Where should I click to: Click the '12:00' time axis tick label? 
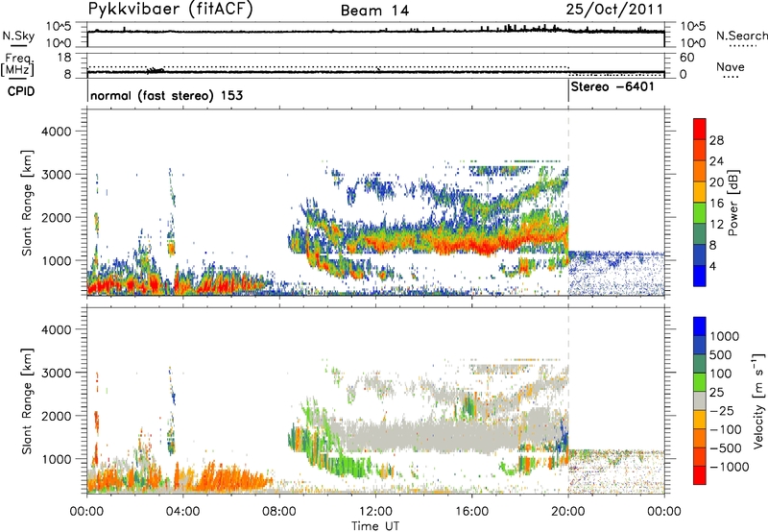point(375,512)
